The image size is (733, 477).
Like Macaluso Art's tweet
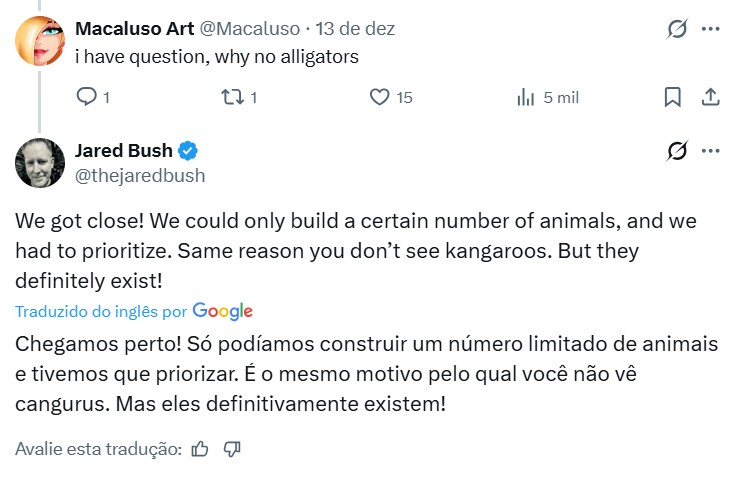379,97
